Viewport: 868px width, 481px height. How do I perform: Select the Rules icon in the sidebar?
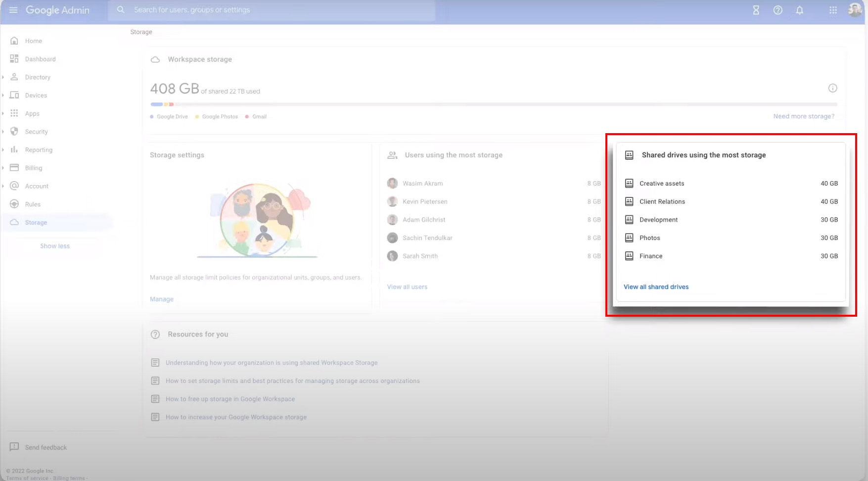click(15, 204)
